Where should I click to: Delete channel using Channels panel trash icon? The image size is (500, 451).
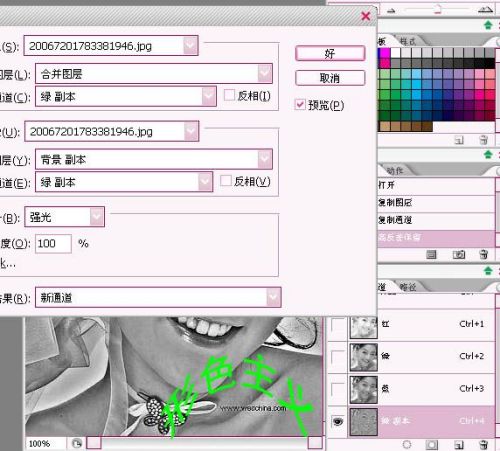pyautogui.click(x=483, y=444)
